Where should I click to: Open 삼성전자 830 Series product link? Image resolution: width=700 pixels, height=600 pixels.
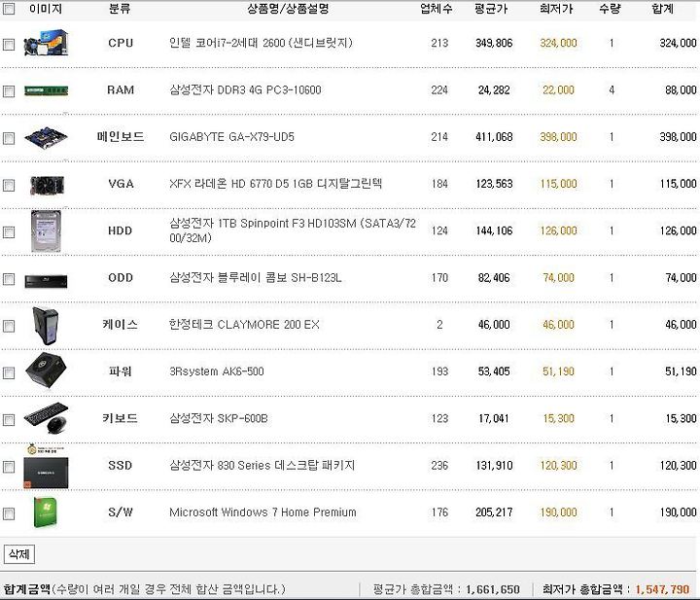[262, 466]
